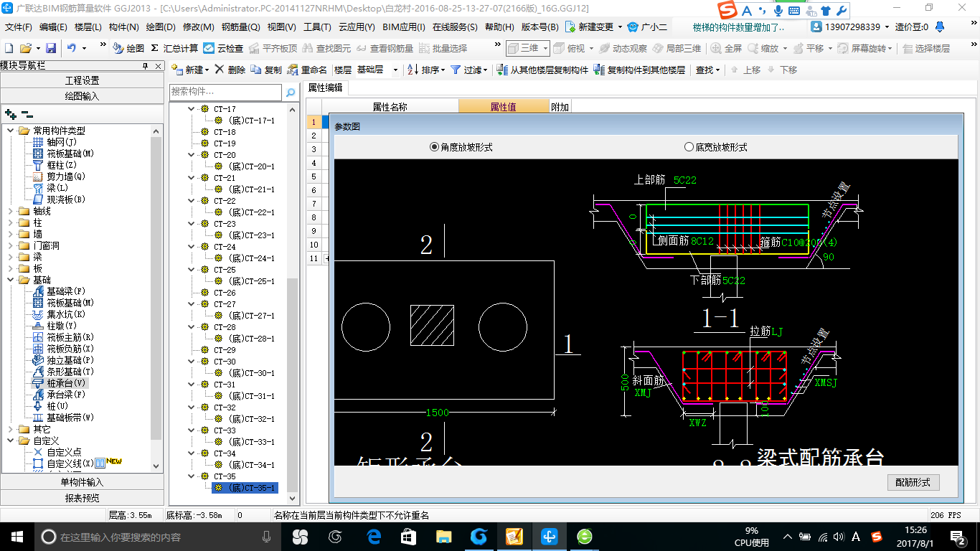Click 从其他楼层复制构件
Screen dimensions: 980x551
pyautogui.click(x=542, y=70)
